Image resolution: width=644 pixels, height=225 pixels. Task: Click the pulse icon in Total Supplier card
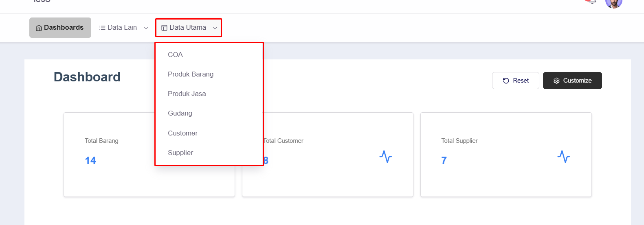tap(563, 157)
